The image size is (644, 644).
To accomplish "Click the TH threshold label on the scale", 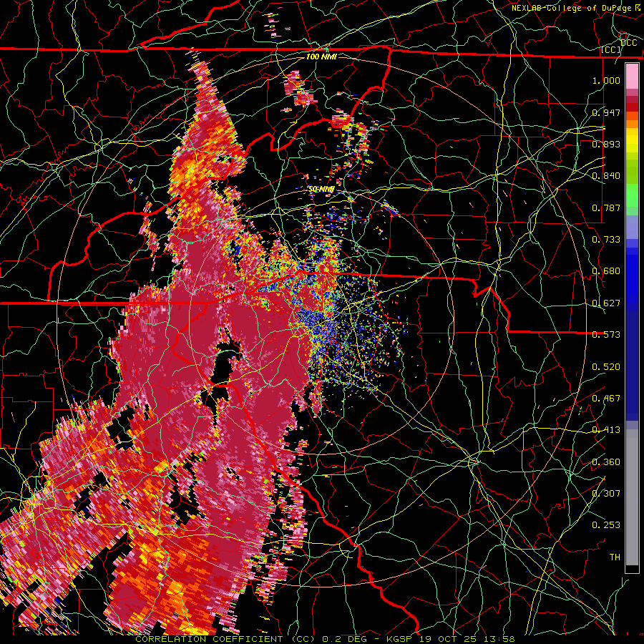I will pos(615,557).
